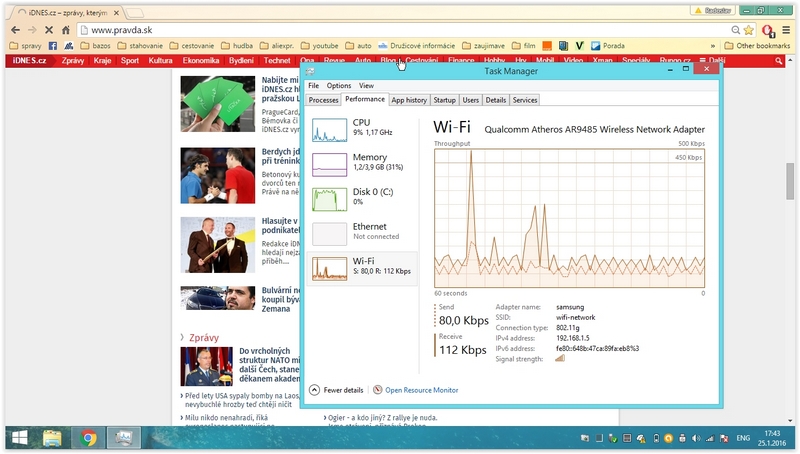800x454 pixels.
Task: Switch to App history tab
Action: pyautogui.click(x=409, y=100)
